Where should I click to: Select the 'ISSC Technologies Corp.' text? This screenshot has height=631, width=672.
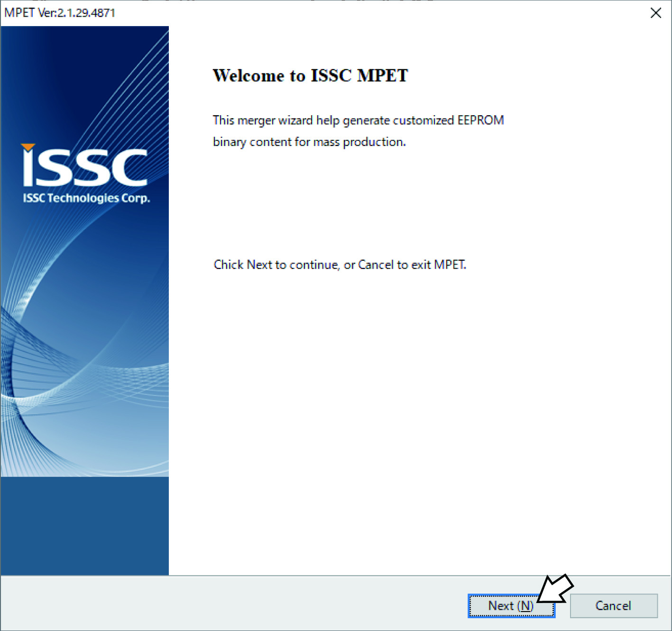[x=86, y=198]
